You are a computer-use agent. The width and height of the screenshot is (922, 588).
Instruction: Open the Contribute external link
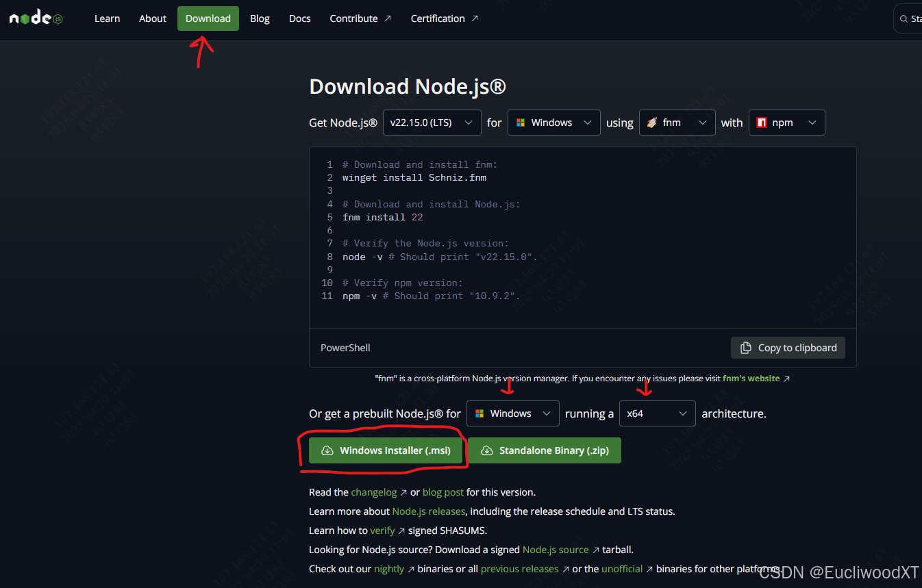point(360,18)
